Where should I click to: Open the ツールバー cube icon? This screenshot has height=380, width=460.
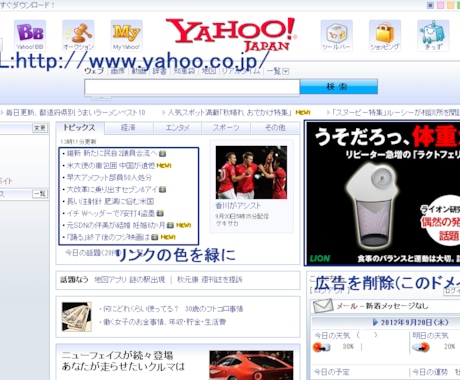(336, 35)
